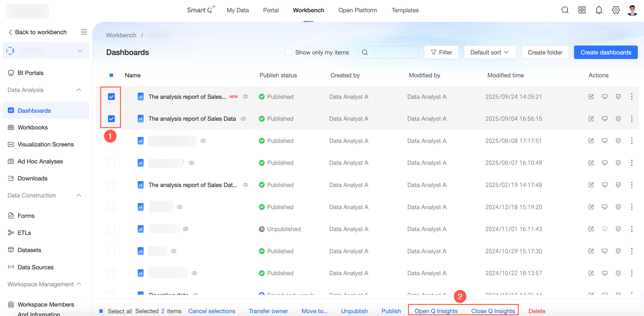Toggle the header select-all checkbox

(x=111, y=75)
